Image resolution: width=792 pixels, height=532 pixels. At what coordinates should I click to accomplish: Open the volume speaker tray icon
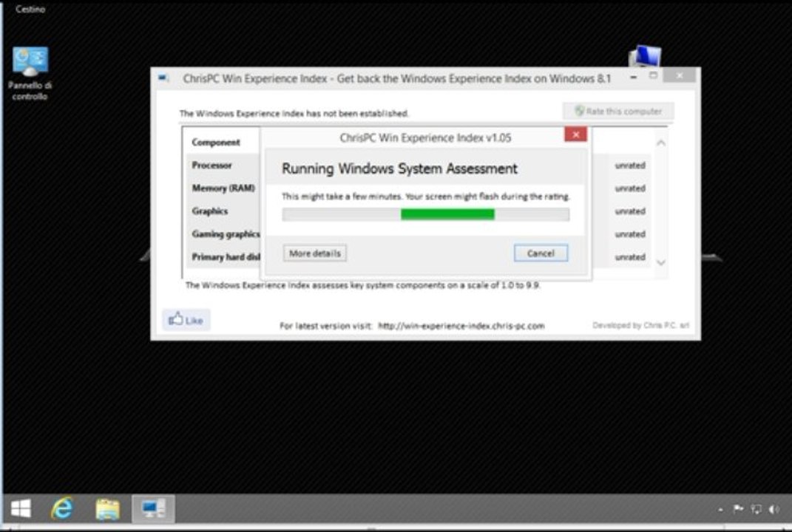(x=774, y=509)
